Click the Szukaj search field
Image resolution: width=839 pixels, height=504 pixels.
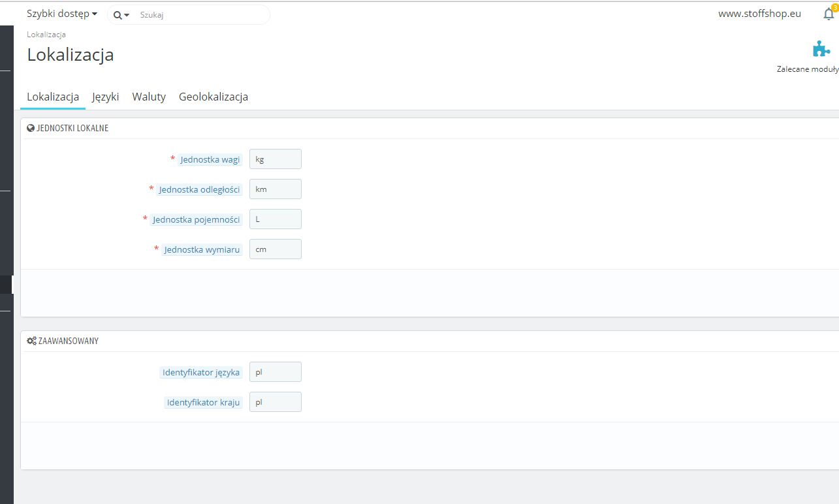coord(202,14)
